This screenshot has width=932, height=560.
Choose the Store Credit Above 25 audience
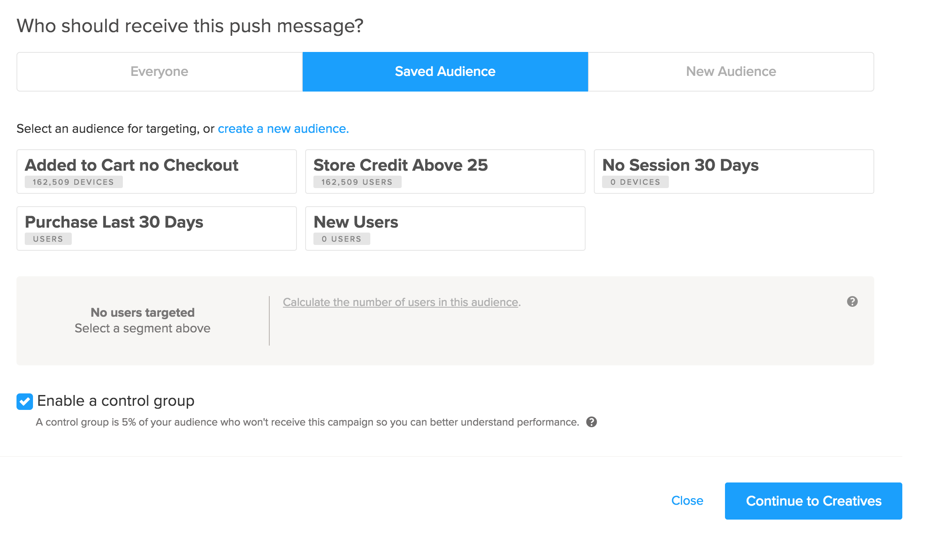click(x=445, y=171)
